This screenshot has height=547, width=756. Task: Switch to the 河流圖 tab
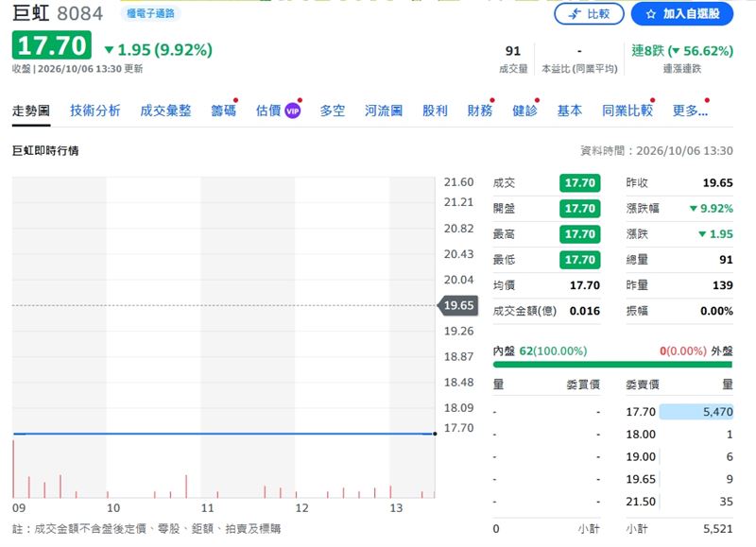[x=384, y=111]
